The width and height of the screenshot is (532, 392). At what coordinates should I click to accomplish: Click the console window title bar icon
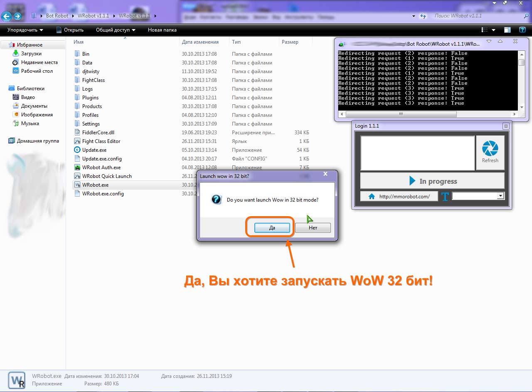[341, 44]
